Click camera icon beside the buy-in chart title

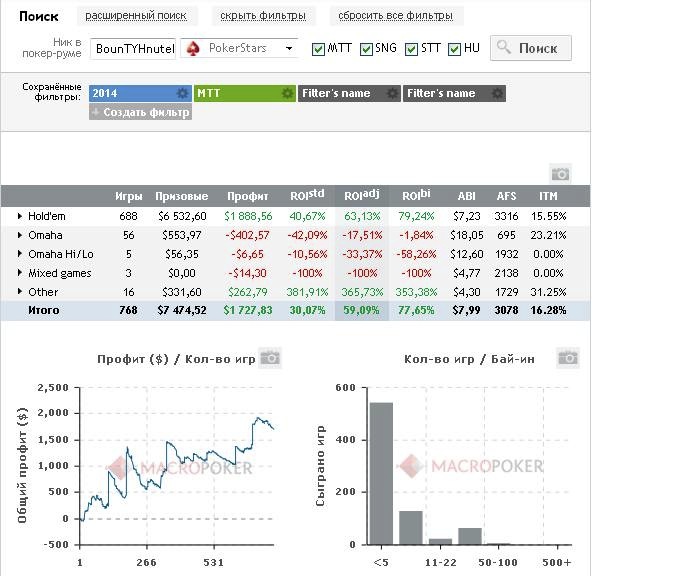click(568, 358)
